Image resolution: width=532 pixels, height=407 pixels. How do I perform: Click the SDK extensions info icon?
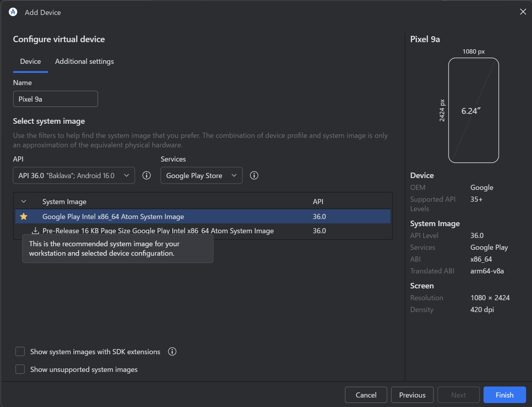point(172,351)
